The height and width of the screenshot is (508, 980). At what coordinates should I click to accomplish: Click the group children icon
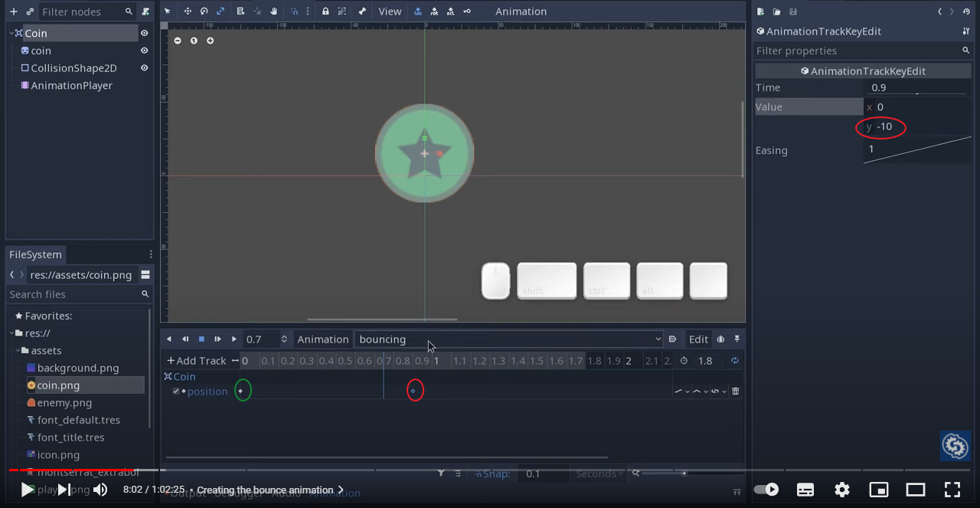tap(342, 11)
